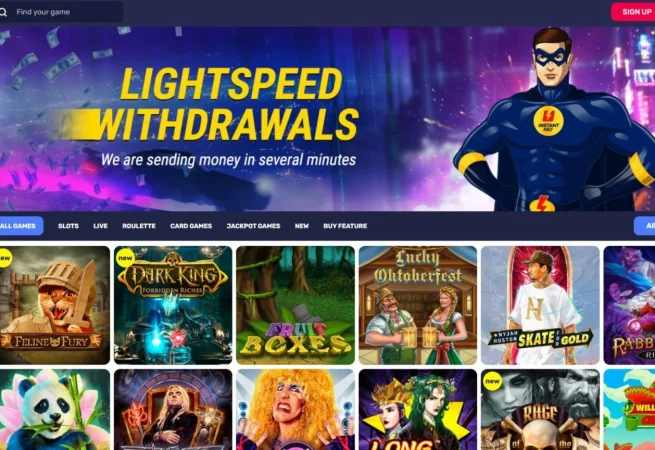Open the Roulette category
655x450 pixels.
click(139, 226)
